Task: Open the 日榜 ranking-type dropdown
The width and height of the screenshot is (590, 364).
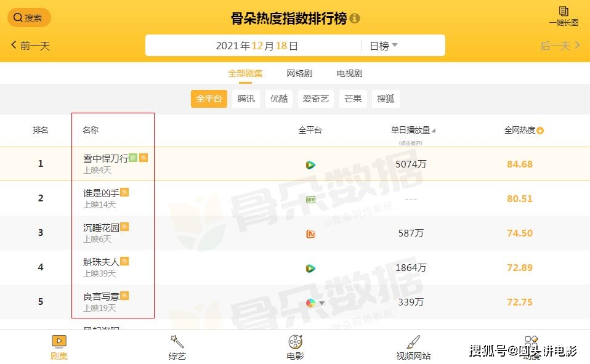Action: [385, 45]
